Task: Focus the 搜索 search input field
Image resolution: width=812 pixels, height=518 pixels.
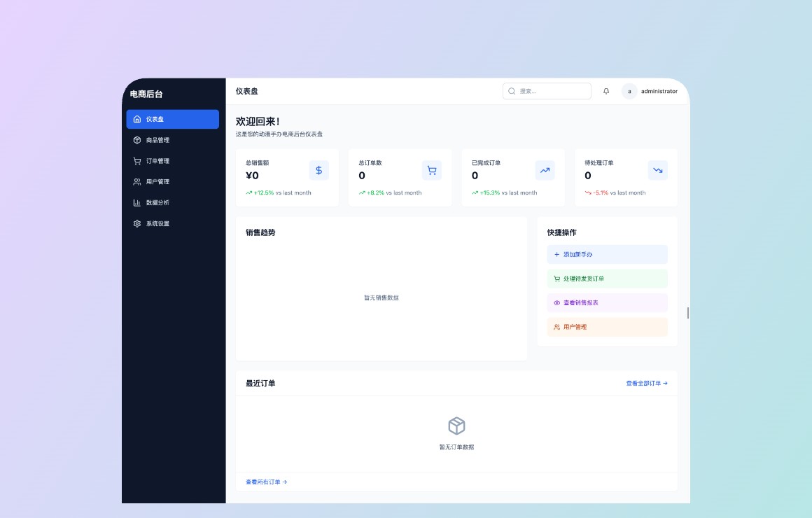Action: tap(547, 91)
